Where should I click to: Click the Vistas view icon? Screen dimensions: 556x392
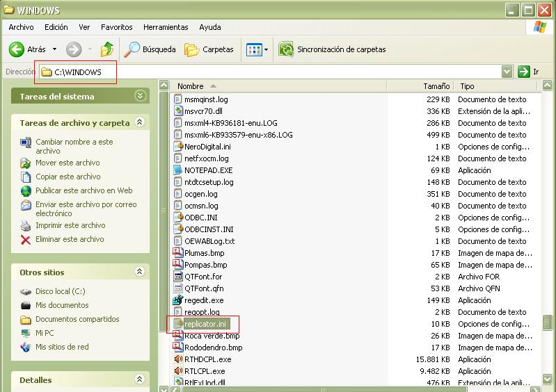(x=254, y=49)
